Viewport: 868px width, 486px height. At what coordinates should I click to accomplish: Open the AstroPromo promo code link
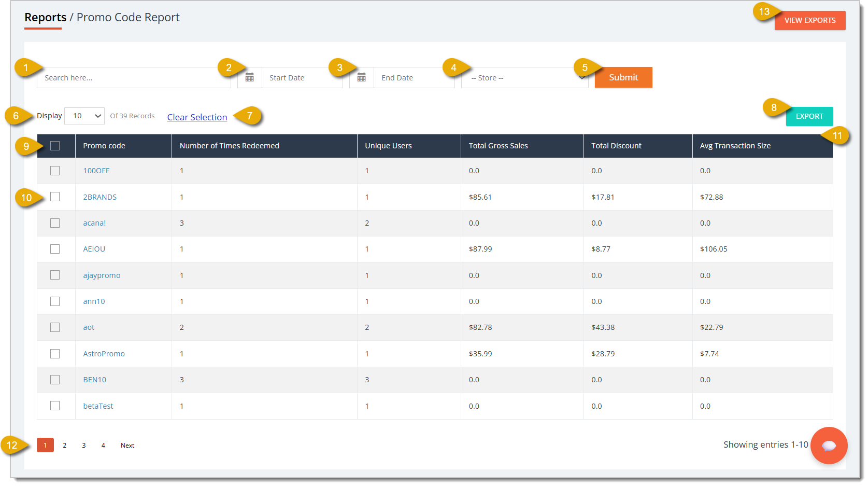click(x=104, y=354)
